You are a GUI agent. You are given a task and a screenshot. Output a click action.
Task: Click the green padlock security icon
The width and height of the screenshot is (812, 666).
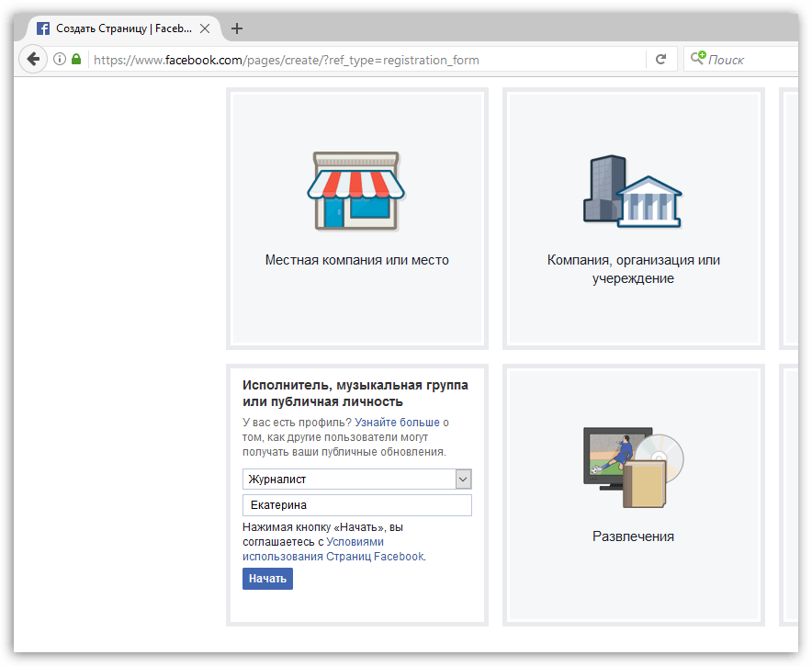pos(76,60)
